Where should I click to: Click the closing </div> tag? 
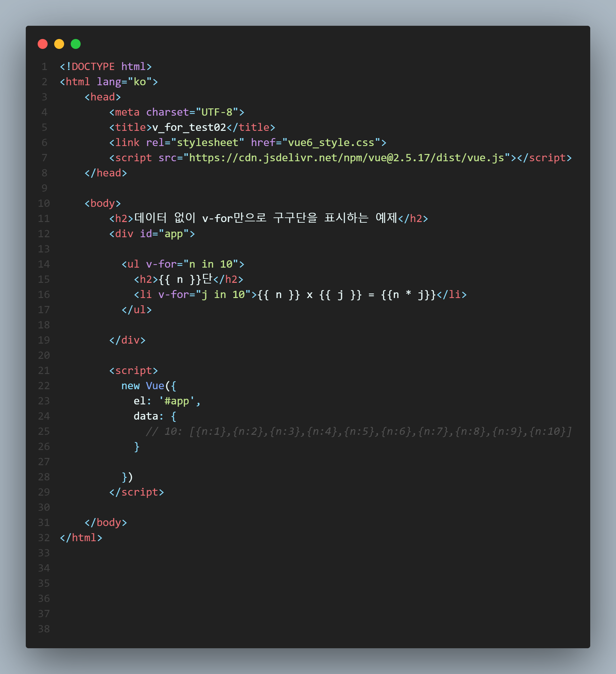pyautogui.click(x=128, y=340)
